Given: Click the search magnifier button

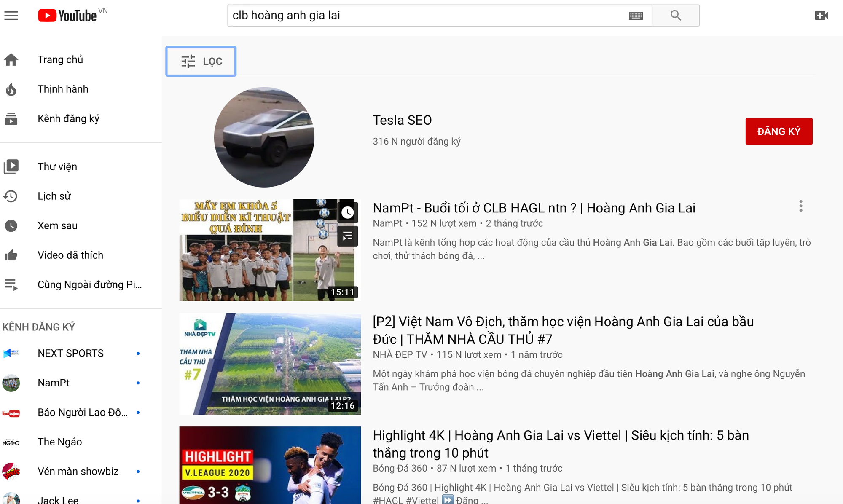Looking at the screenshot, I should tap(676, 16).
